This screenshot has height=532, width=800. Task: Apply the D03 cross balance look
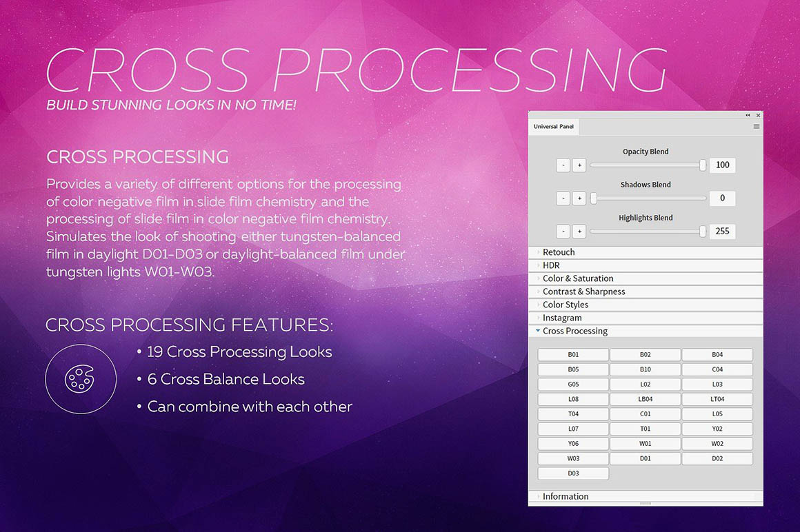pyautogui.click(x=573, y=473)
